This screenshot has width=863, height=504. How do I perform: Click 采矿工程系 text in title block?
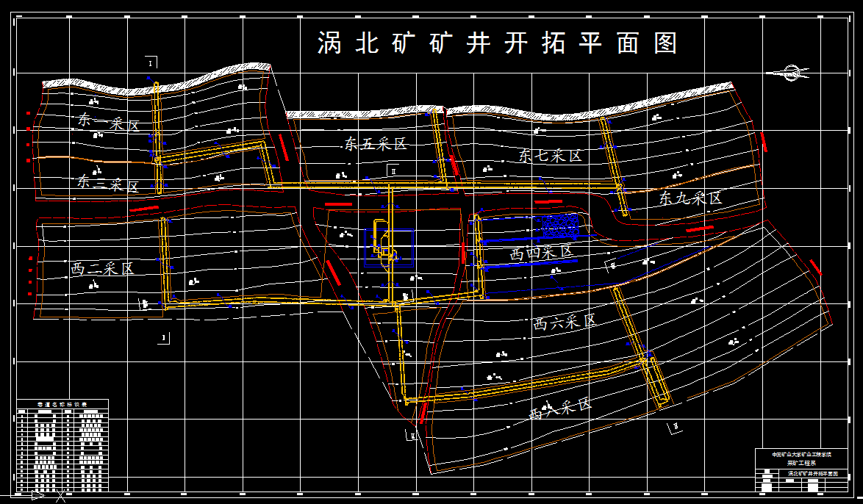(801, 463)
